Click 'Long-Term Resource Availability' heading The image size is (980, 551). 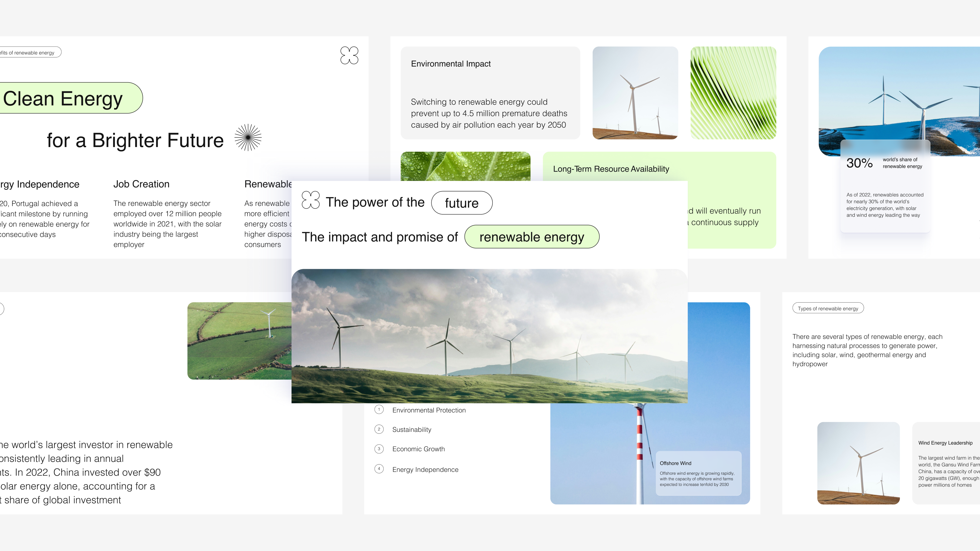[x=611, y=169]
